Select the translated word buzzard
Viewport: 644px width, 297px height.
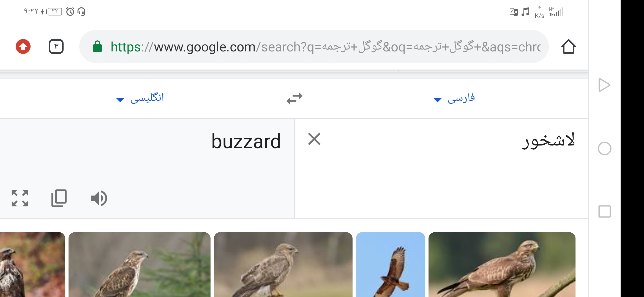click(246, 142)
